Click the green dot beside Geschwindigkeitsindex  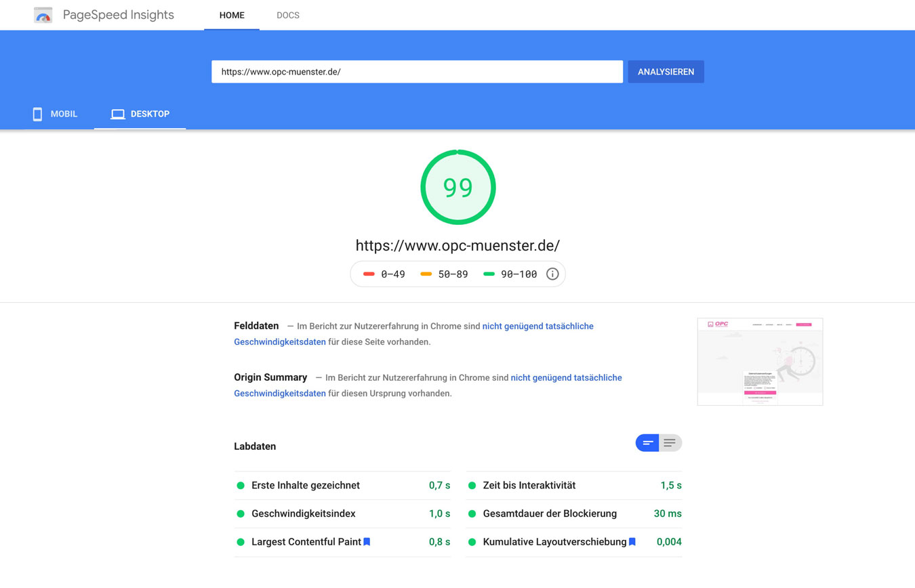(x=241, y=514)
